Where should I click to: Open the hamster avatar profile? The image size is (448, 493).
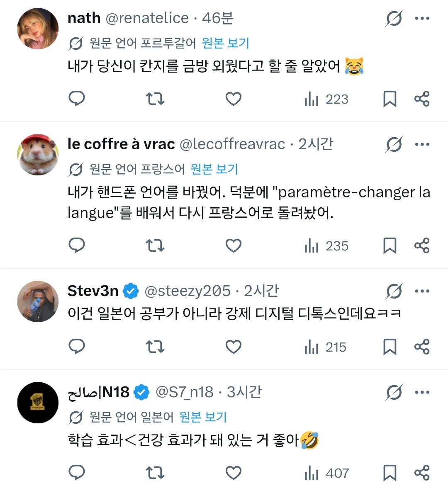pos(38,155)
